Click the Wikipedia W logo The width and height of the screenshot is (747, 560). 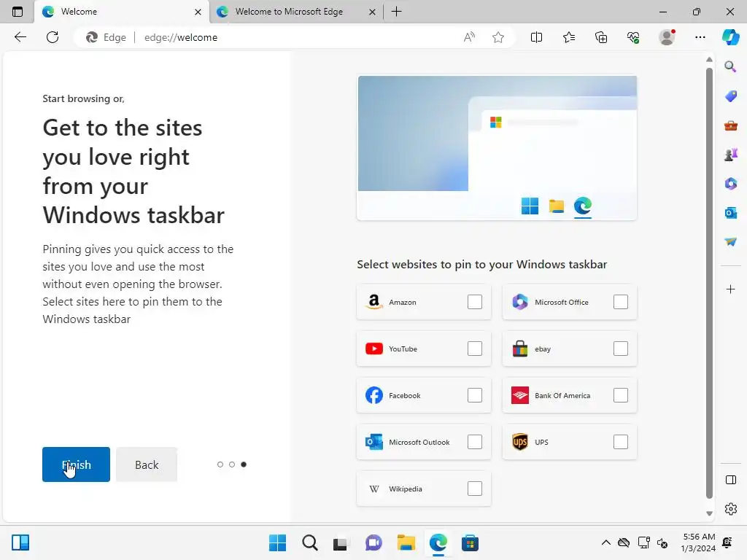coord(374,489)
